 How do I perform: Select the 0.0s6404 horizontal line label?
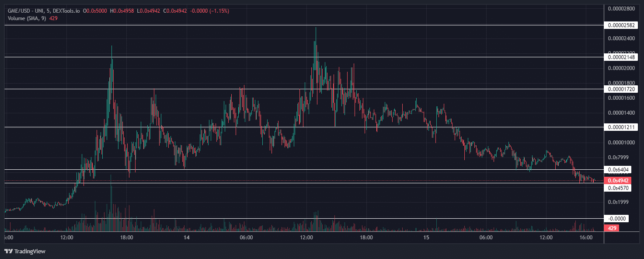point(618,169)
